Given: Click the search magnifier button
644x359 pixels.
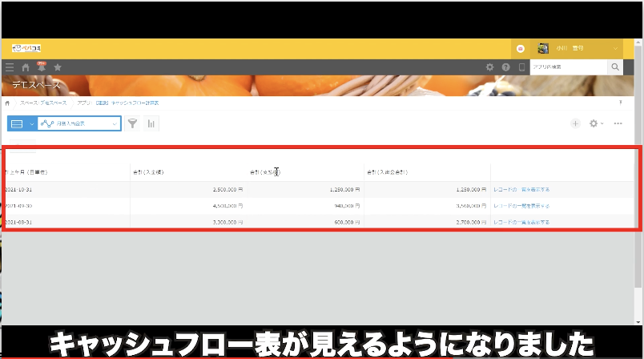Looking at the screenshot, I should (x=615, y=68).
